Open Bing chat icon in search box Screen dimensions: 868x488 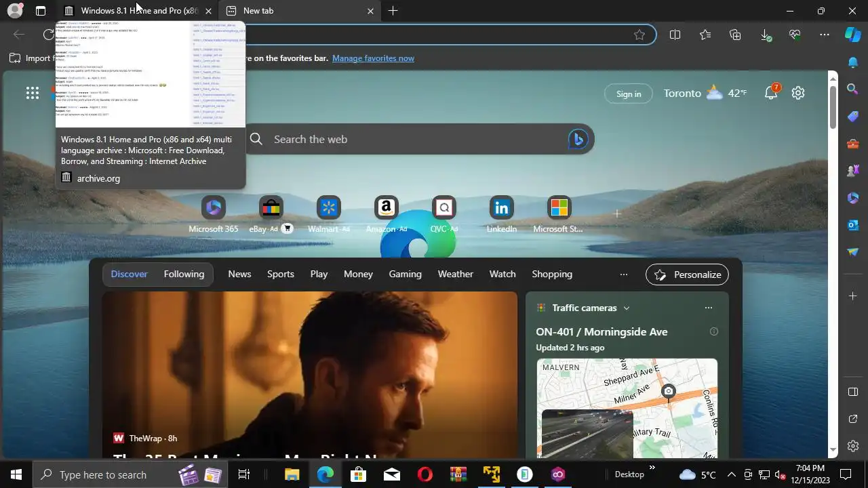[577, 139]
